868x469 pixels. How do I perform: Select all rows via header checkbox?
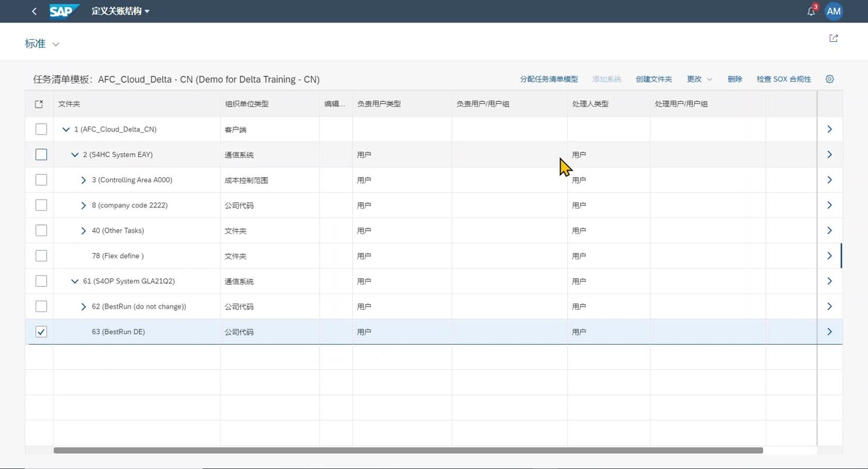[38, 103]
